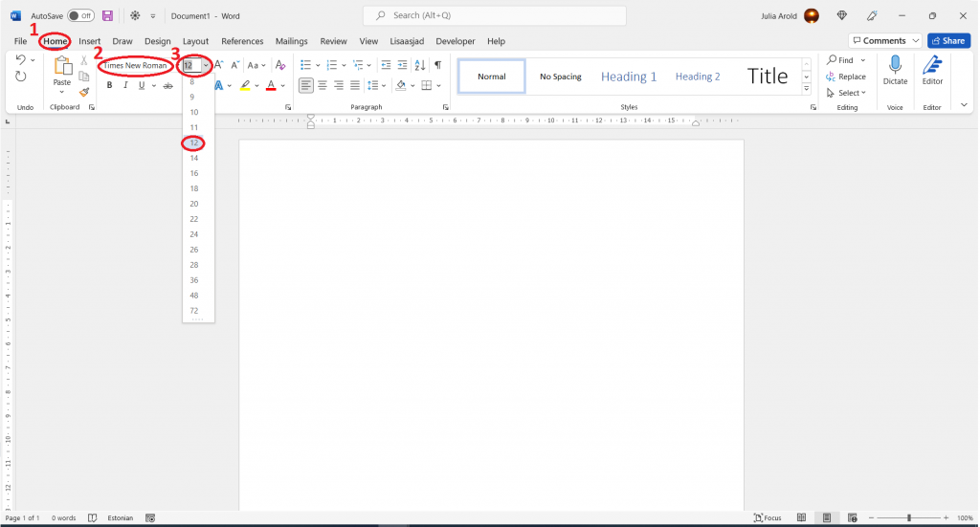The image size is (980, 527).
Task: Align text right
Action: click(x=339, y=85)
